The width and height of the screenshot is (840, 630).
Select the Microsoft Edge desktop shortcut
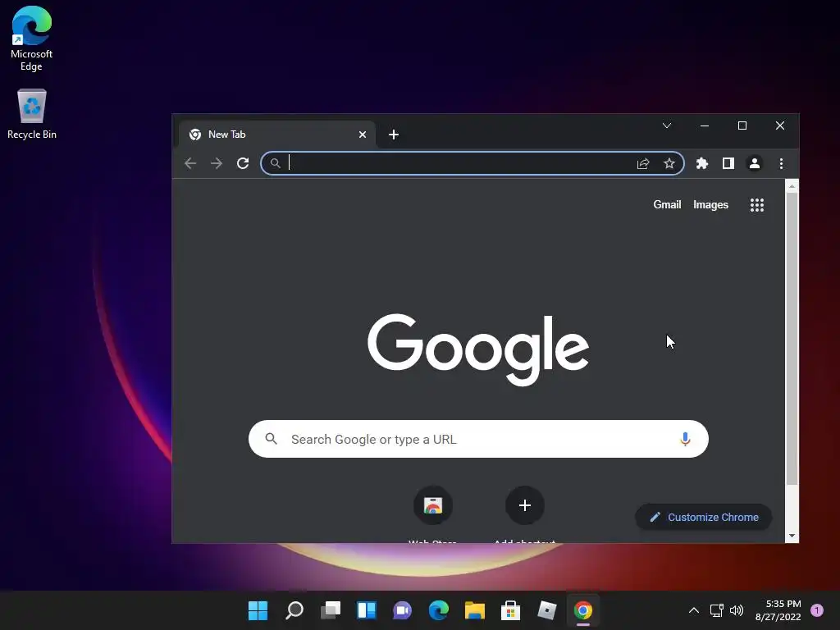[x=32, y=39]
